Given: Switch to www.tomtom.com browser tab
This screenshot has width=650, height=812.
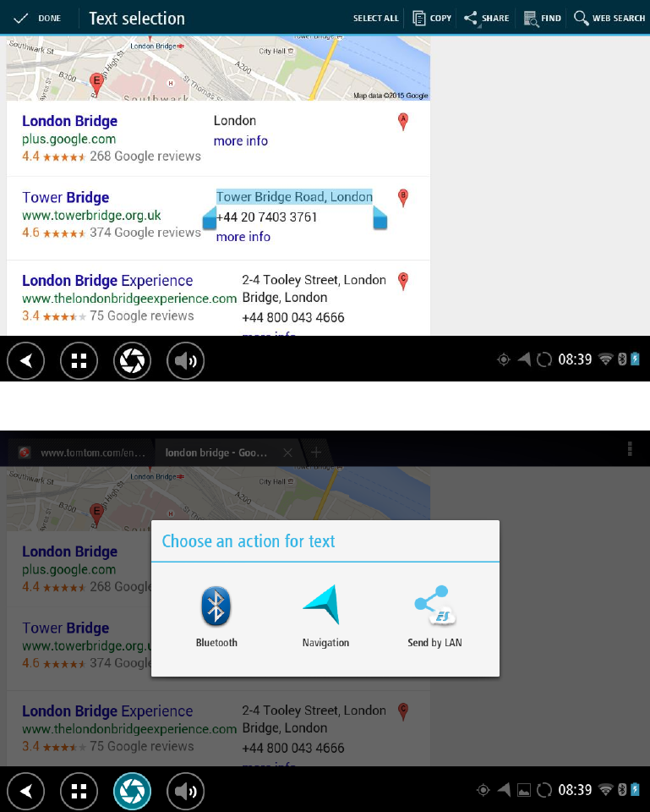Looking at the screenshot, I should (81, 453).
